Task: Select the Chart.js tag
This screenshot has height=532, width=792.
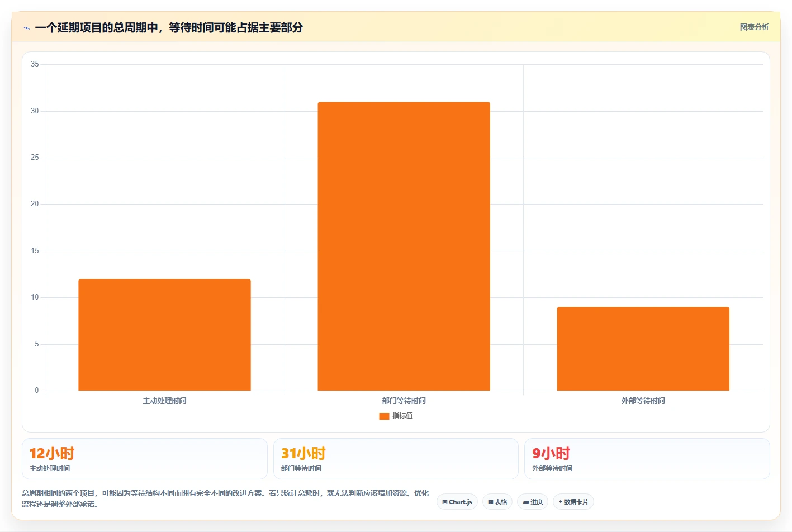Action: point(457,502)
